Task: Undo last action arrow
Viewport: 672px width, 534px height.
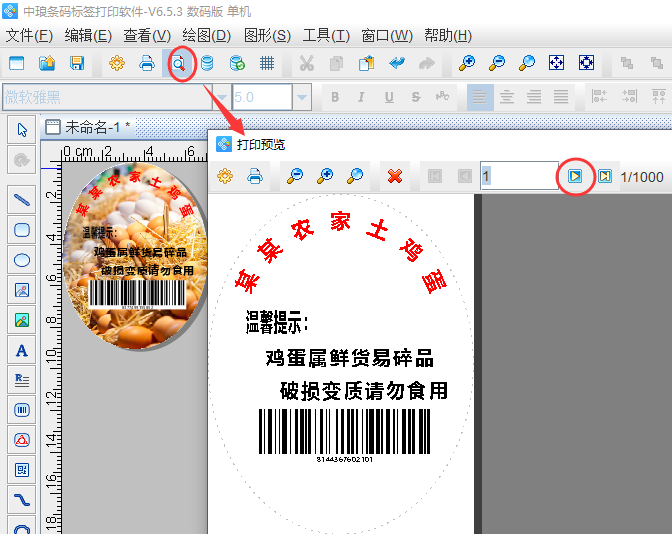Action: (x=397, y=63)
